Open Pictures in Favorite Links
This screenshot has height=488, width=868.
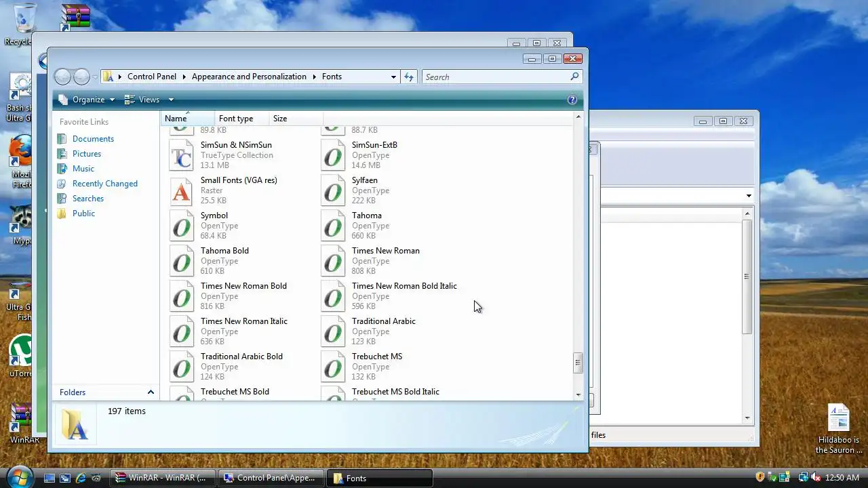coord(87,154)
